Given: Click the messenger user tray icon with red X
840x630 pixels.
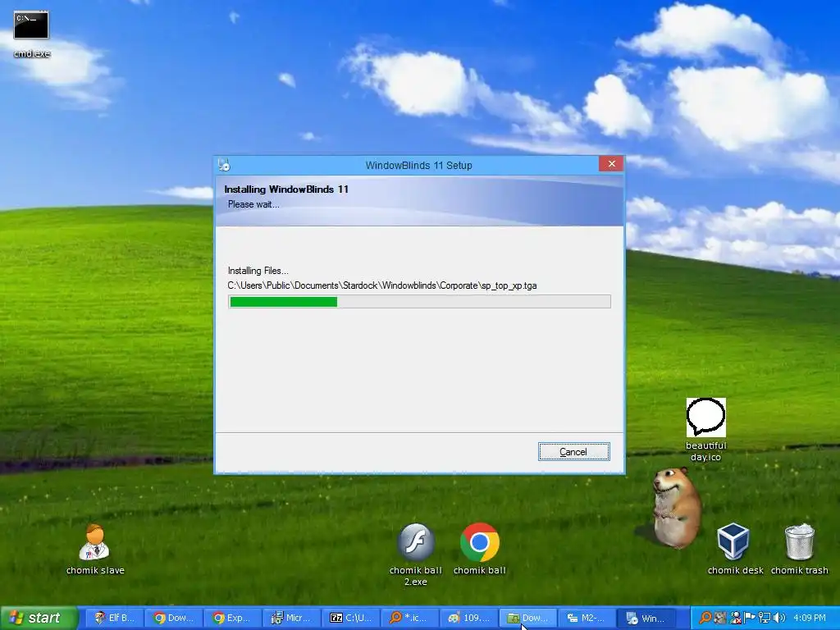Looking at the screenshot, I should [x=736, y=618].
